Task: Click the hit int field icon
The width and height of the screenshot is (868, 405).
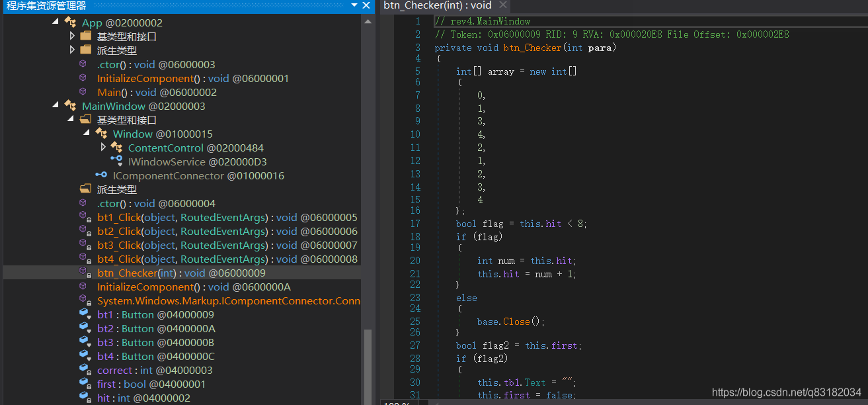Action: [85, 398]
